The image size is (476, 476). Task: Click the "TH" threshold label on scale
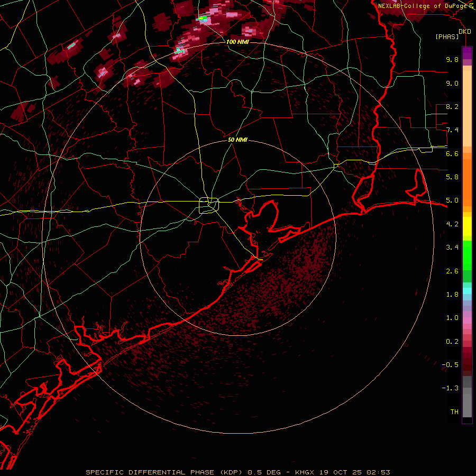coord(454,412)
